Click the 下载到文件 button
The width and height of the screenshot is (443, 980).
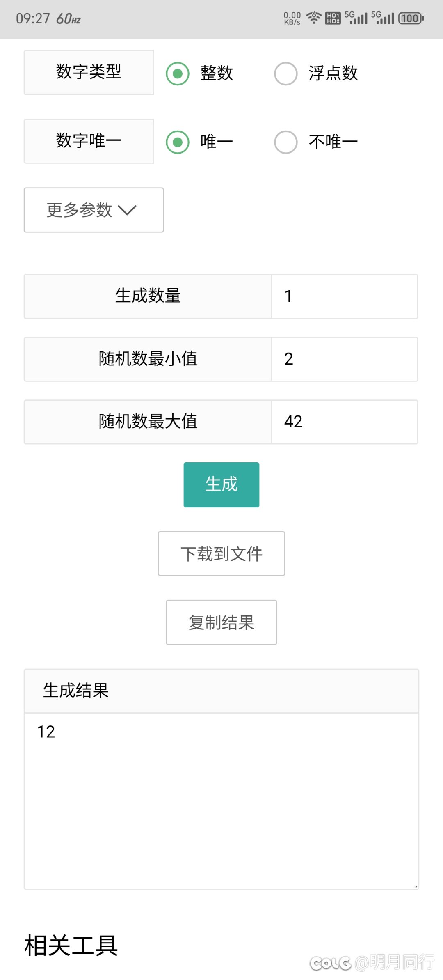pos(221,554)
